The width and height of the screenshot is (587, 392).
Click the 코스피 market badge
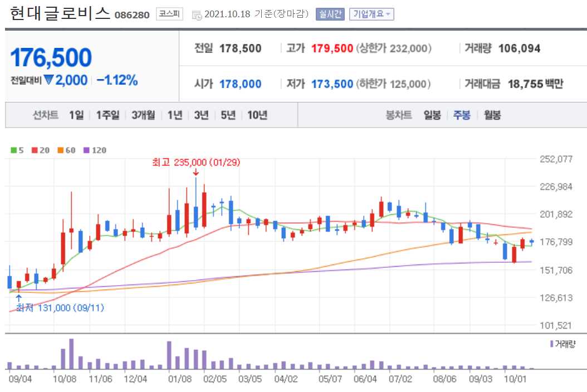(169, 14)
